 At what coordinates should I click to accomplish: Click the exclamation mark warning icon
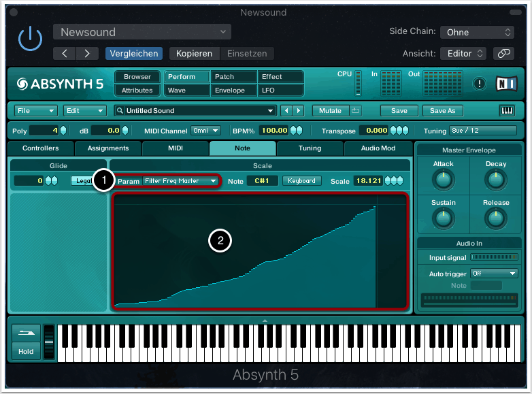480,84
